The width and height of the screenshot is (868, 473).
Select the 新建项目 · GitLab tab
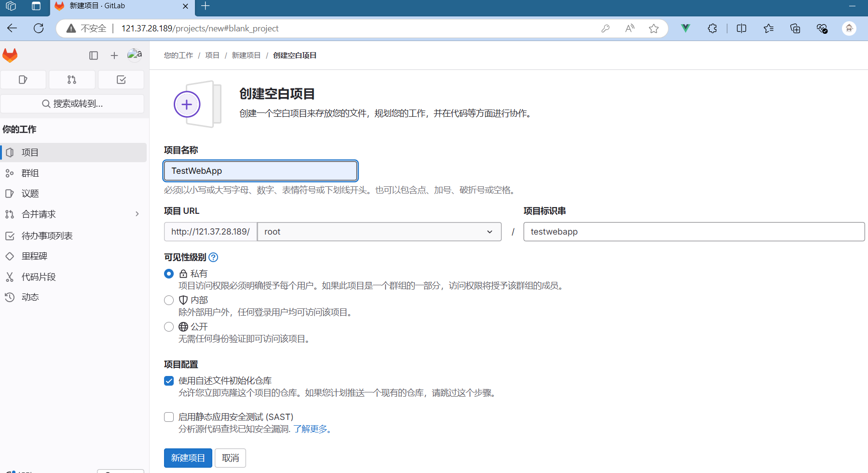coord(122,7)
